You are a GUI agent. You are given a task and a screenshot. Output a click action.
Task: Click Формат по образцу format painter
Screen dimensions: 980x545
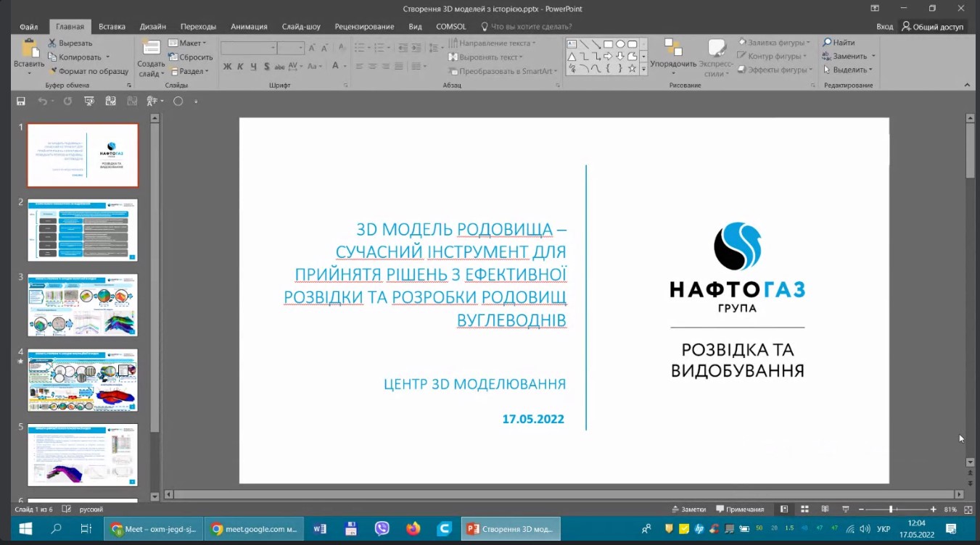(x=88, y=71)
